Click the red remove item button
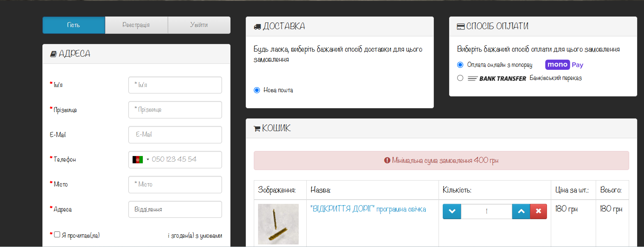This screenshot has width=644, height=247. 539,211
